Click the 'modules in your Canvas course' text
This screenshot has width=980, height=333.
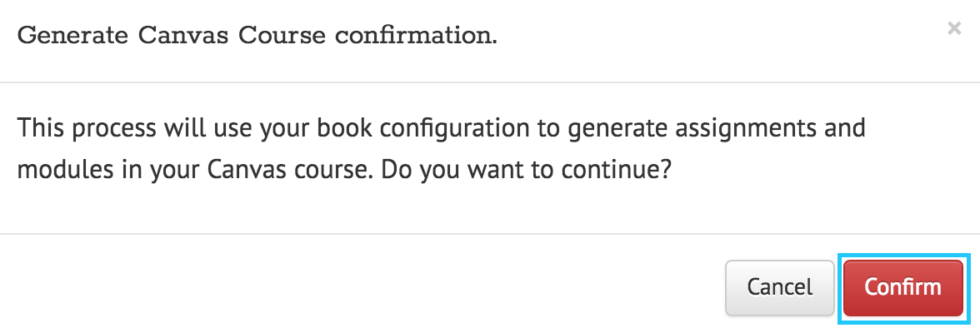tap(196, 169)
